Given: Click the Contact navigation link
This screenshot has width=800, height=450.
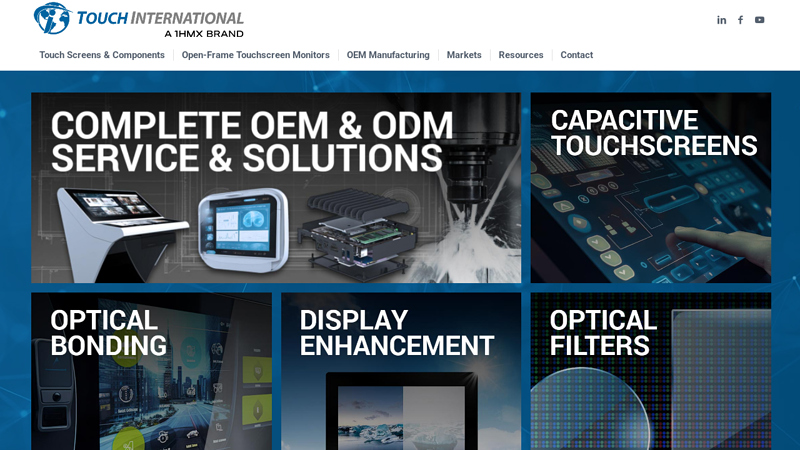Looking at the screenshot, I should click(576, 55).
